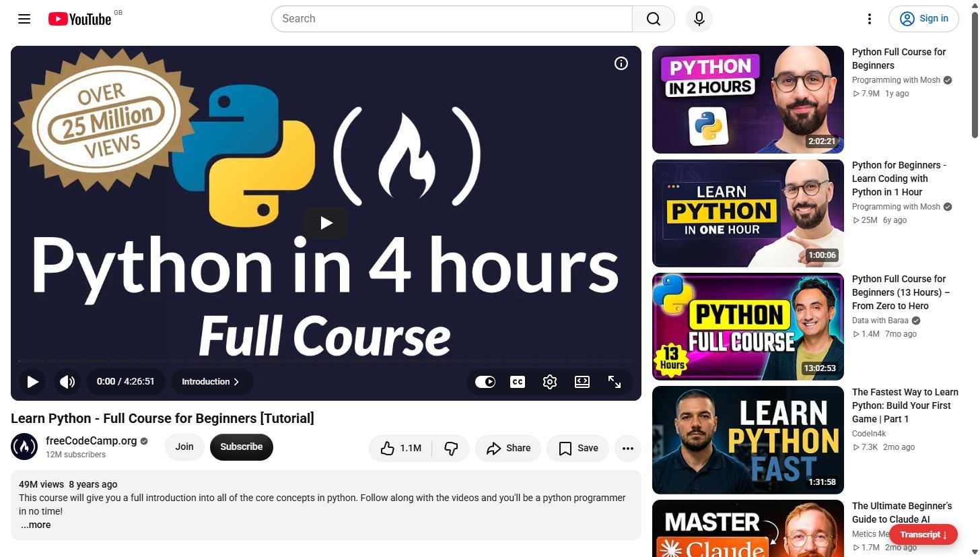
Task: Share the video
Action: point(508,448)
